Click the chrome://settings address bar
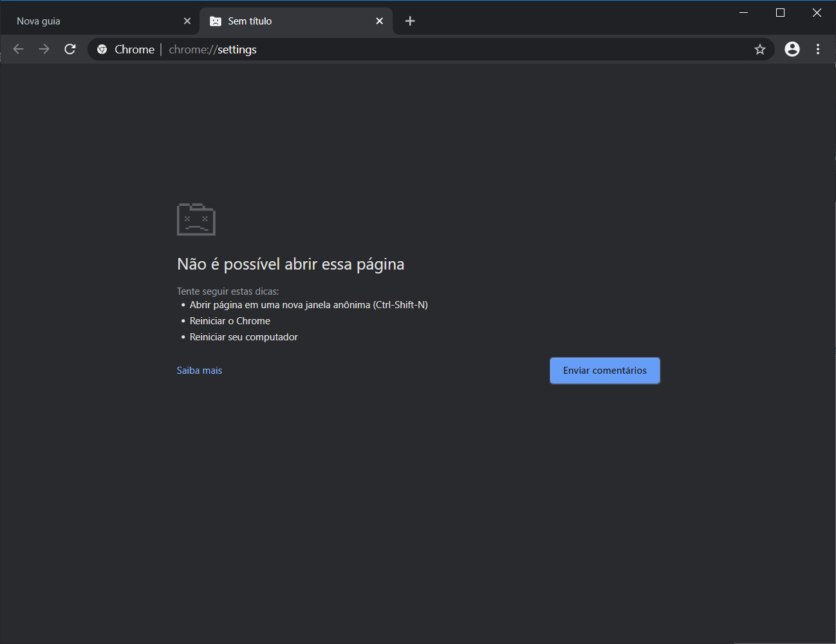Screen dimensions: 836x644 pyautogui.click(x=386, y=49)
